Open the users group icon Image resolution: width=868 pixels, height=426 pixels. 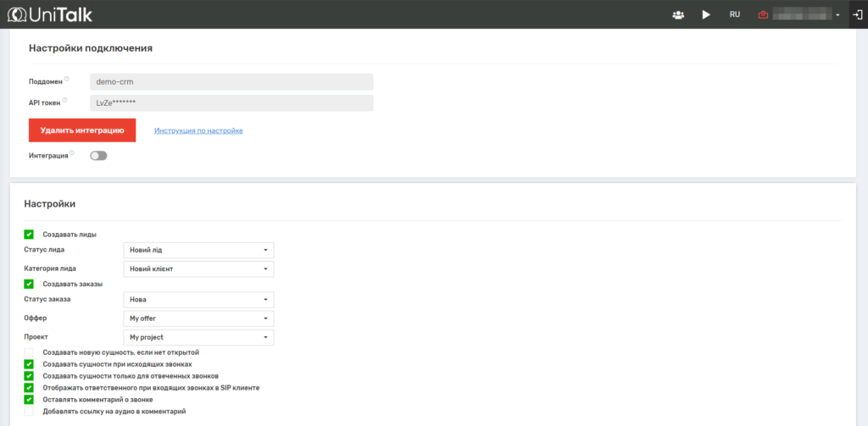point(678,14)
